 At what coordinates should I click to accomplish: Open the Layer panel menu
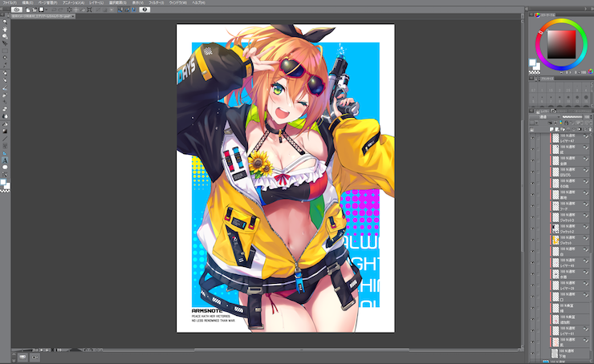(531, 111)
